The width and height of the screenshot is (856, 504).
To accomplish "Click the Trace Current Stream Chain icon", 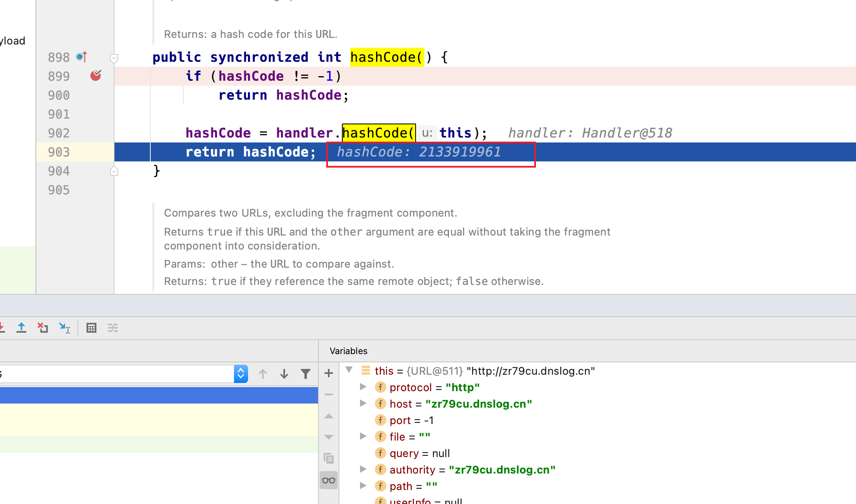I will pos(113,328).
